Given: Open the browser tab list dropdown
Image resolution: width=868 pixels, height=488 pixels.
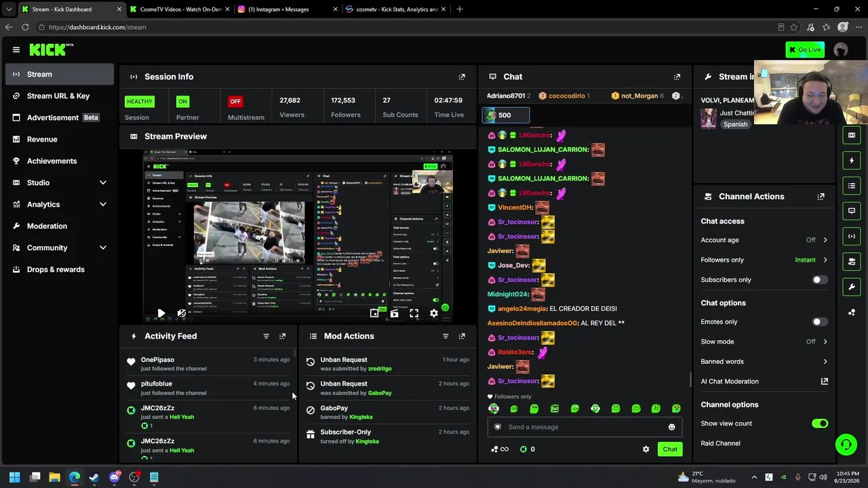Looking at the screenshot, I should click(x=9, y=9).
